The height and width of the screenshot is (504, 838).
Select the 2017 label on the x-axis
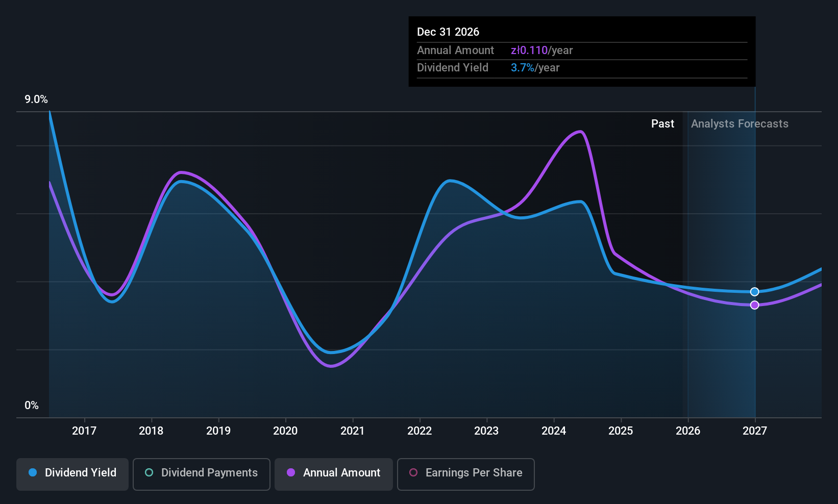[84, 431]
